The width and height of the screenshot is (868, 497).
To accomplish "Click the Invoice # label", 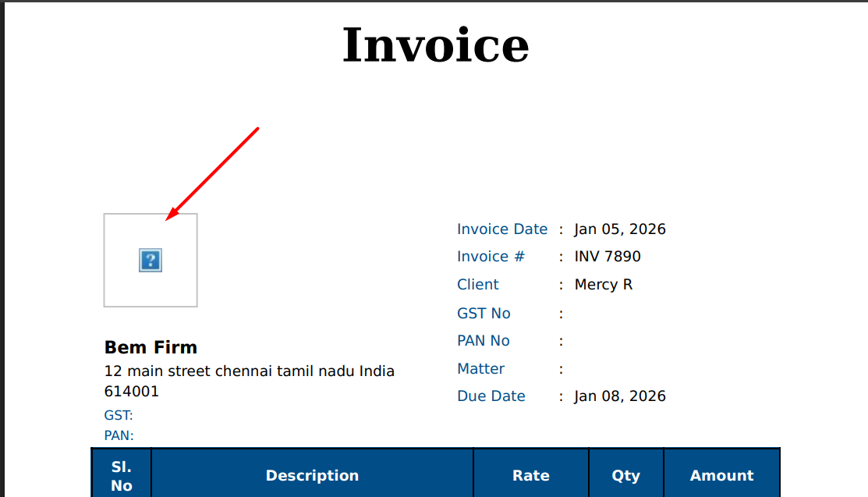I will coord(491,257).
